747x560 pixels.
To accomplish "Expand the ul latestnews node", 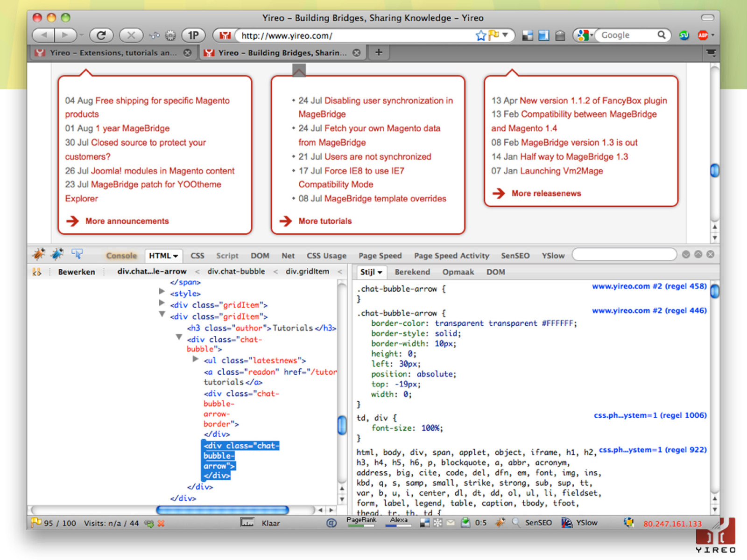I will point(196,358).
